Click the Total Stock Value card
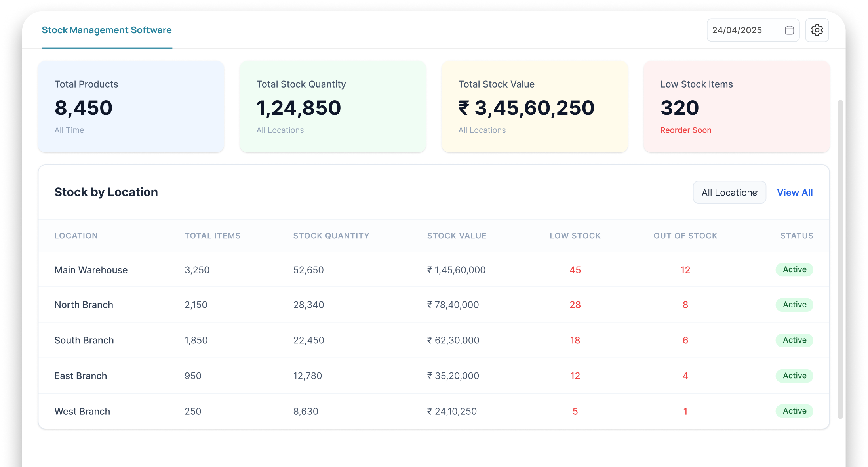The width and height of the screenshot is (868, 467). (535, 107)
